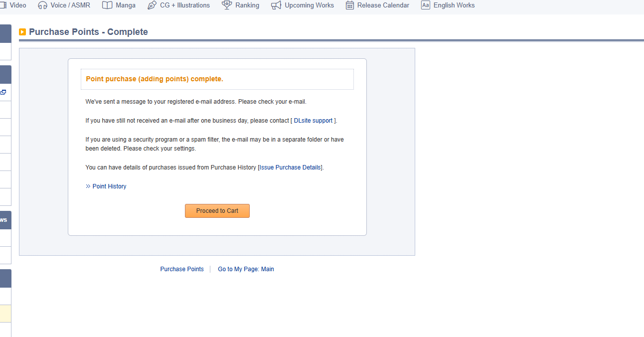Open the Point History link

(109, 186)
